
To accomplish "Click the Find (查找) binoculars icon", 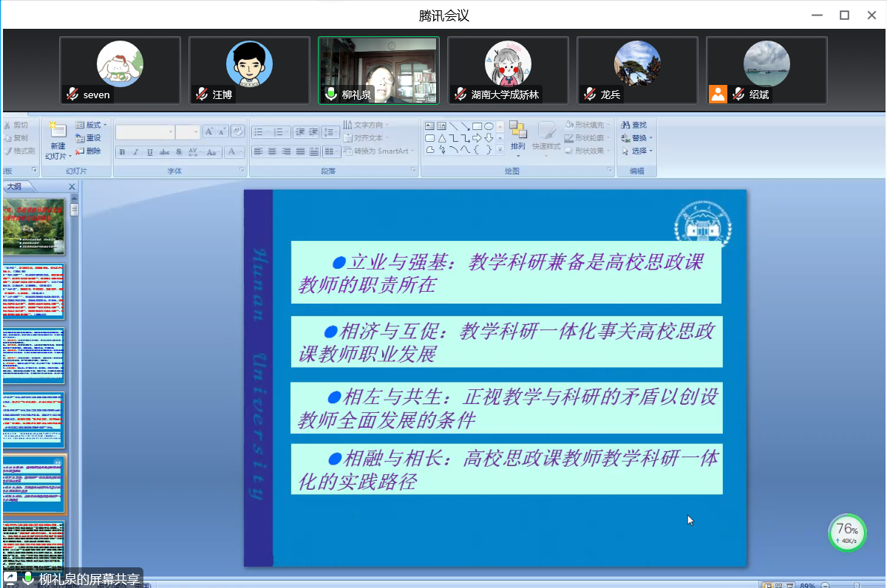I will tap(625, 125).
